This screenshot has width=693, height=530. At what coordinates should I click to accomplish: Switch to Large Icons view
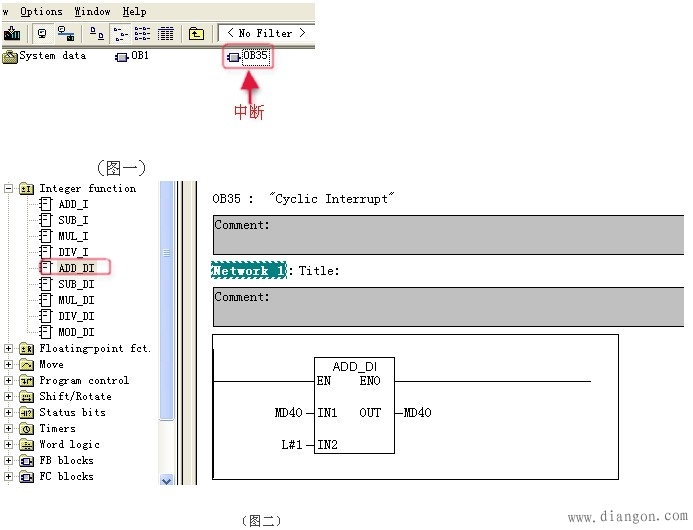tap(96, 34)
